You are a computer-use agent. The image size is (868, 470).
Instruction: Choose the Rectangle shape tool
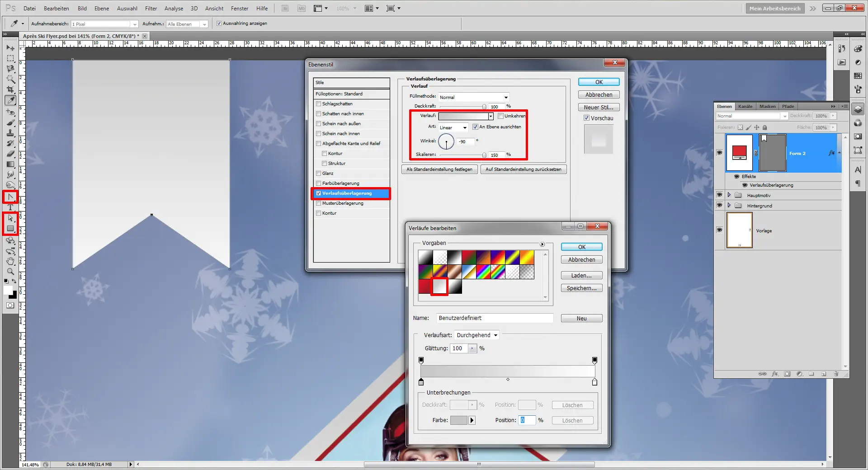10,229
